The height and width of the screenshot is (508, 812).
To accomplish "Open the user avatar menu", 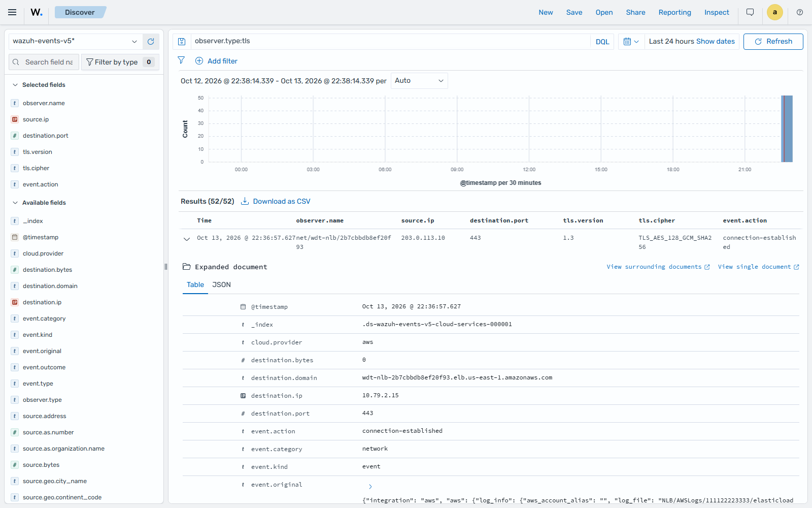I will 774,12.
